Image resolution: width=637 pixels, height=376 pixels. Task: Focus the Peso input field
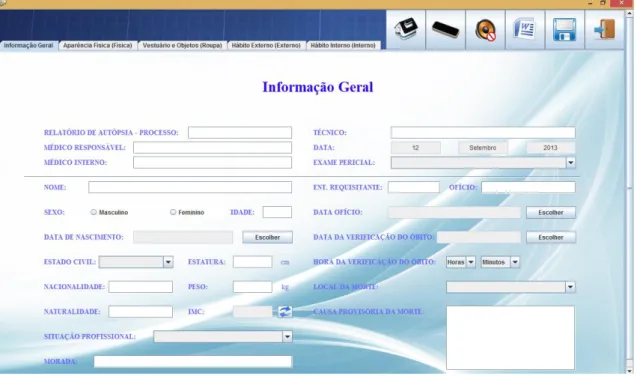(253, 287)
